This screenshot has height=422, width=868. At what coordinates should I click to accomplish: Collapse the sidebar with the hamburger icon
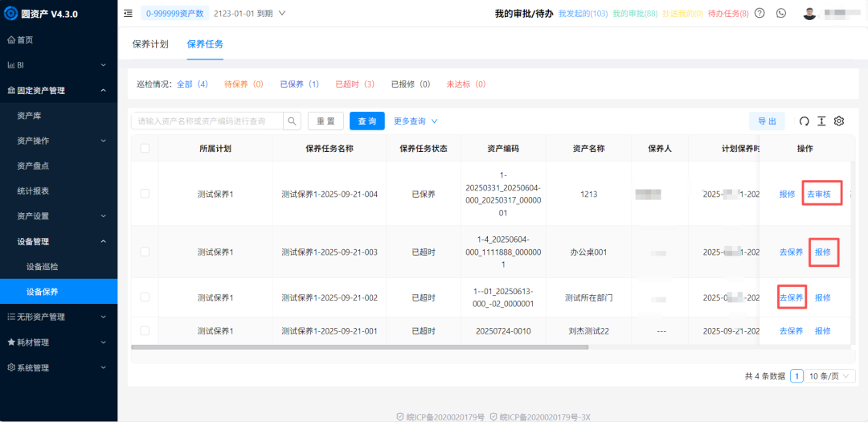point(129,14)
